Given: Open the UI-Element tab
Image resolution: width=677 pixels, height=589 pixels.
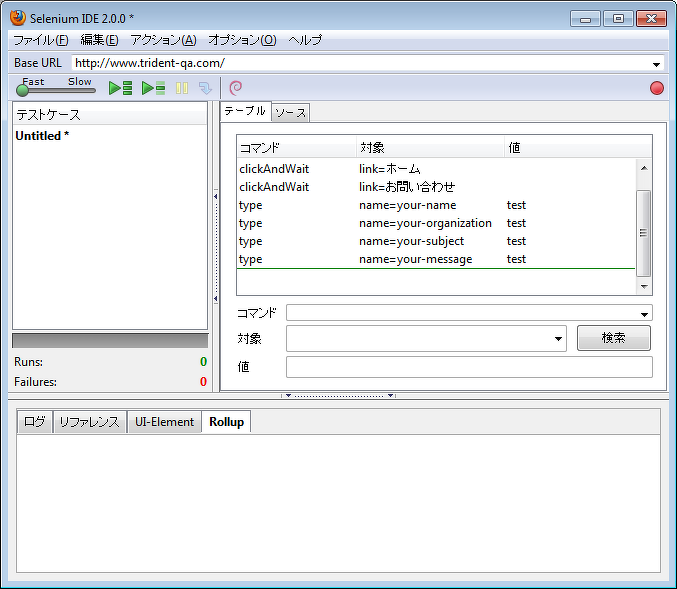Looking at the screenshot, I should click(x=164, y=422).
